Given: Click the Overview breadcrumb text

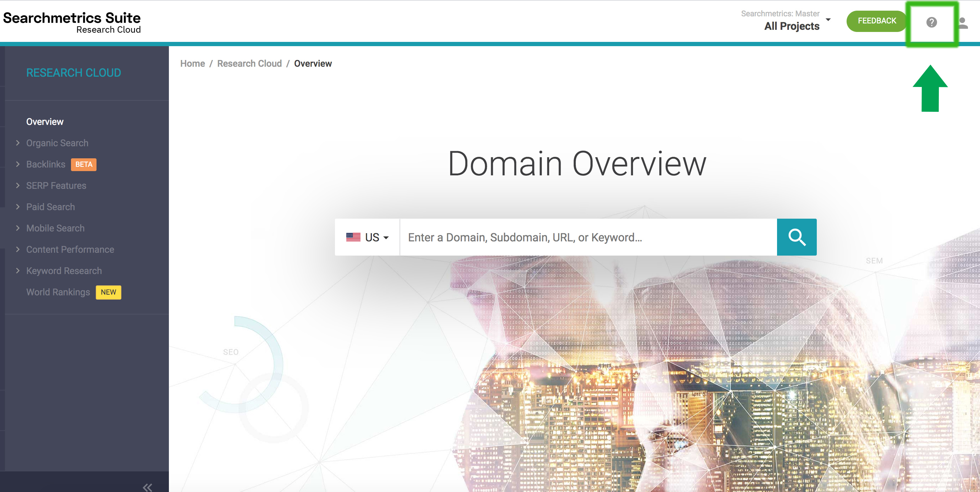Looking at the screenshot, I should coord(313,64).
